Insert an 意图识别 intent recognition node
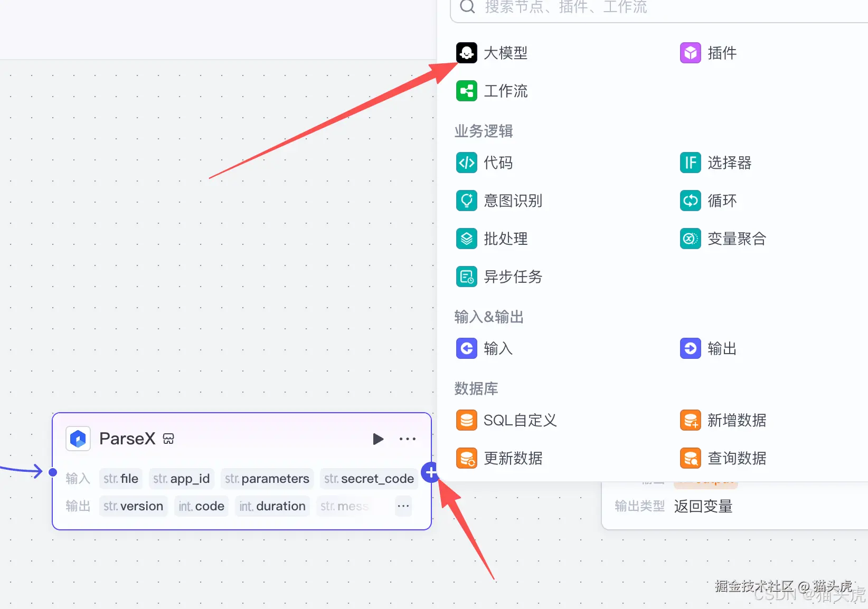868x609 pixels. (x=513, y=201)
